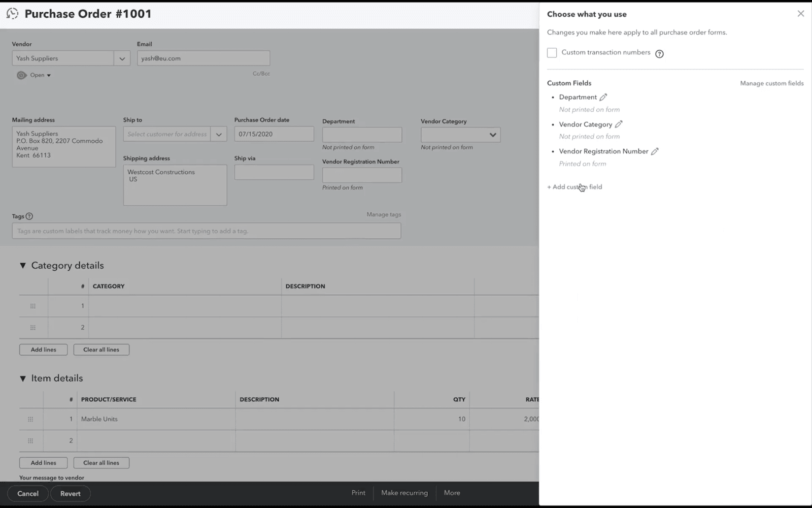Edit the Vendor Category pencil icon
This screenshot has height=508, width=812.
[x=619, y=124]
